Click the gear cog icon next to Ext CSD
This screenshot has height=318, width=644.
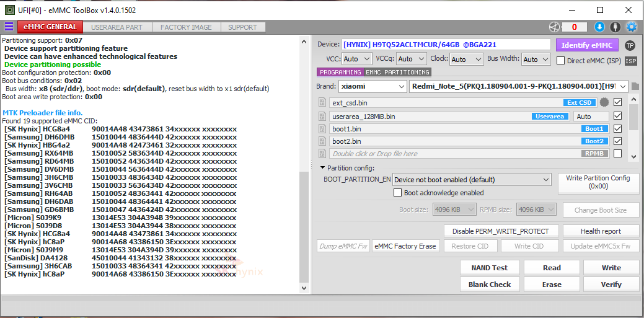604,102
